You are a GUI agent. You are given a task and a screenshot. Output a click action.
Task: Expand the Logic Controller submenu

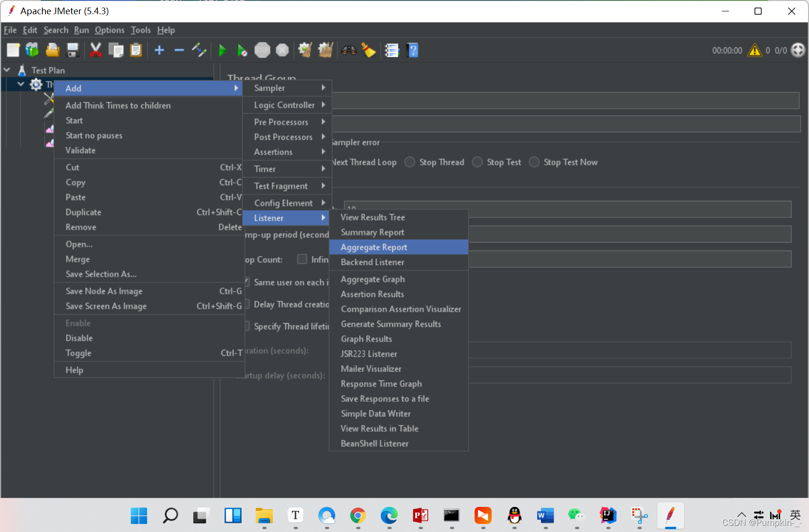(287, 105)
